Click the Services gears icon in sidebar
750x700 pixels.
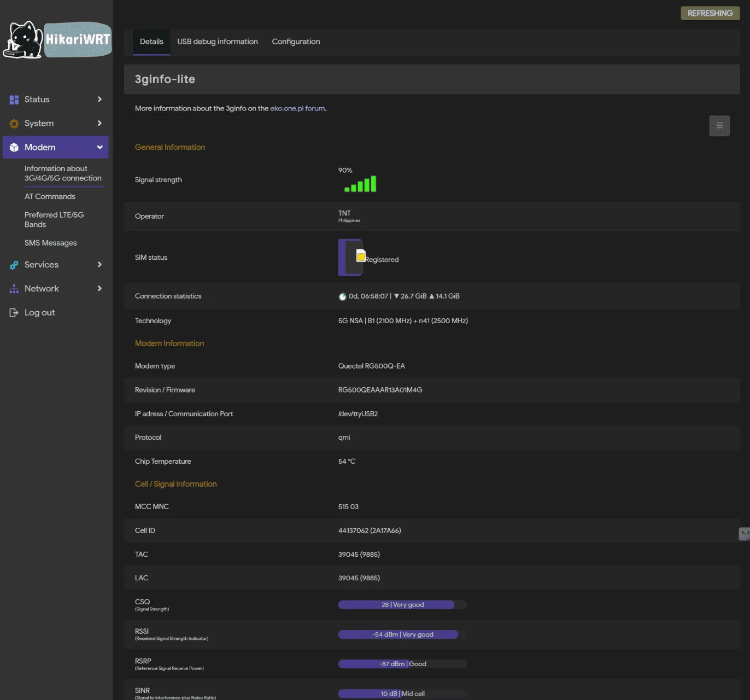[14, 265]
